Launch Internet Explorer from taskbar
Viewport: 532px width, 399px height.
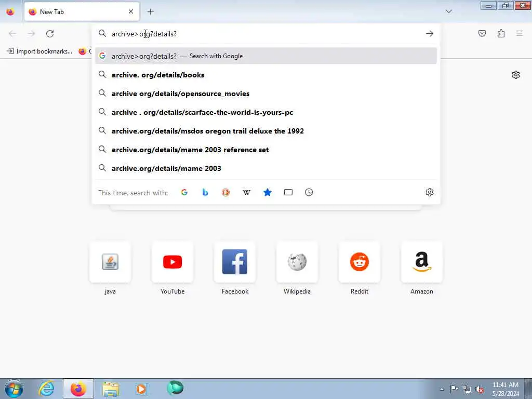point(46,389)
